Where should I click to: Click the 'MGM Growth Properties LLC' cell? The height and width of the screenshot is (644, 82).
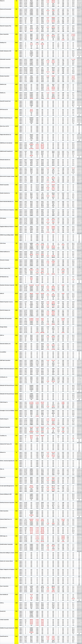click(x=7, y=151)
